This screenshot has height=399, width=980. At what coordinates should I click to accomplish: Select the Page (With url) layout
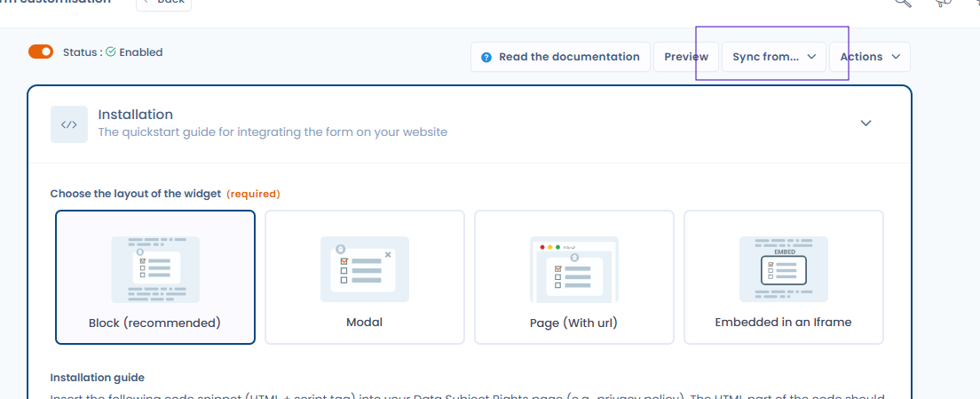(x=573, y=277)
